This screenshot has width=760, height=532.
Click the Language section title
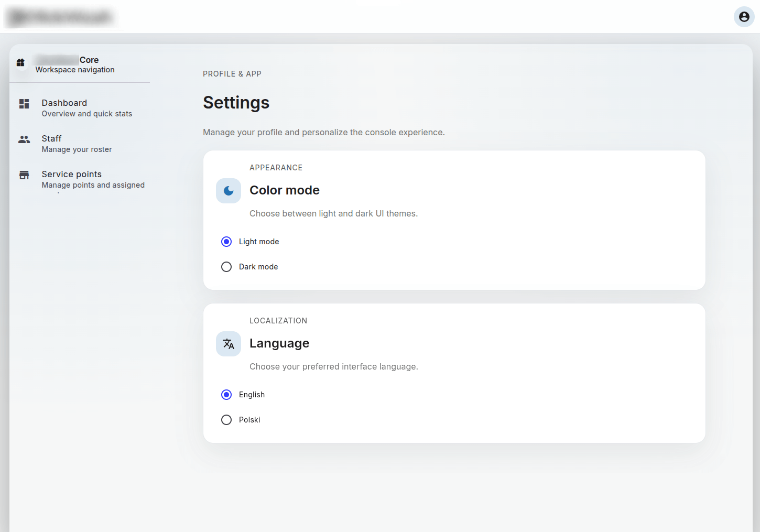click(279, 343)
